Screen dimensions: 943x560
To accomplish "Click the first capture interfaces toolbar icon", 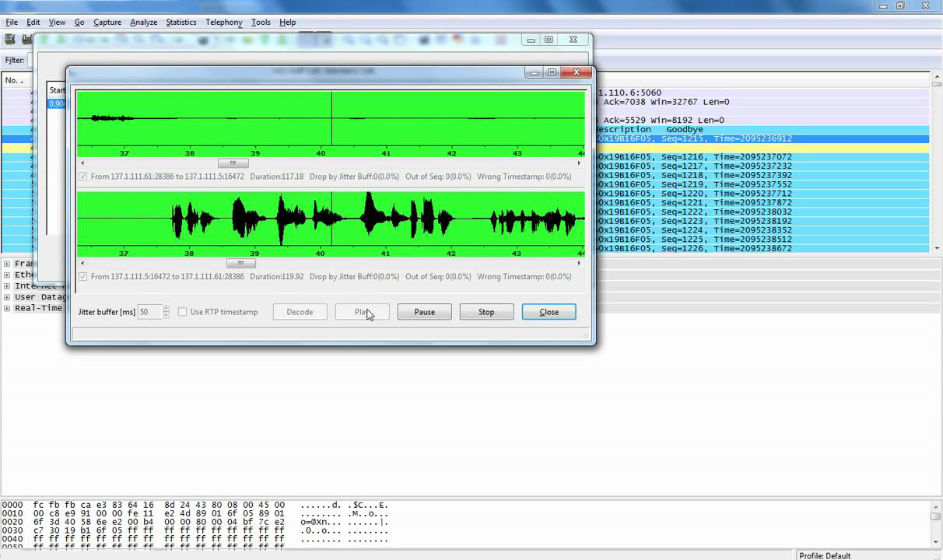I will 9,40.
